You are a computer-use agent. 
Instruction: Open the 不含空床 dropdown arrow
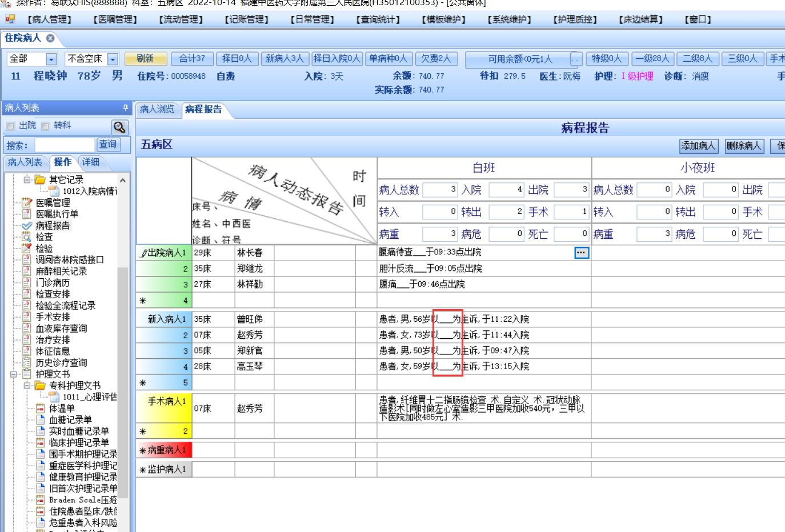tap(113, 59)
